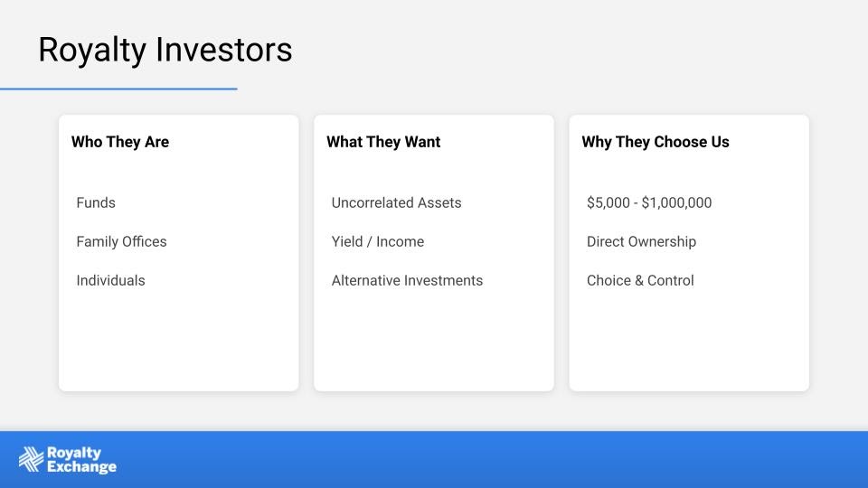Select the Individuals list item
The height and width of the screenshot is (488, 868).
coord(110,280)
